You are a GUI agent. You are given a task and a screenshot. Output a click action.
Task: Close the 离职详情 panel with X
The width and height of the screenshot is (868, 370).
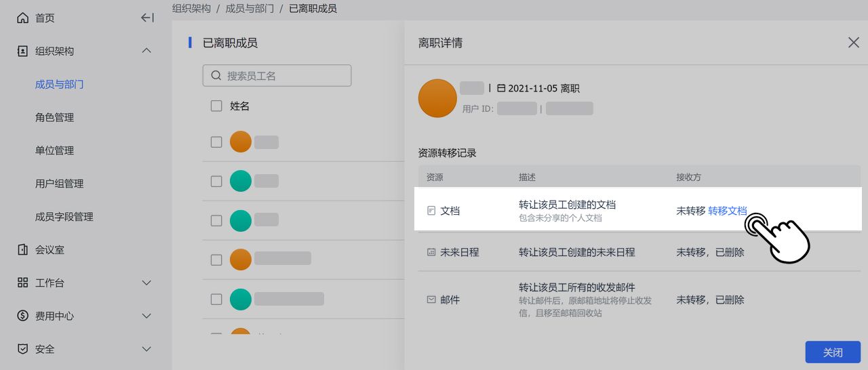pos(854,43)
